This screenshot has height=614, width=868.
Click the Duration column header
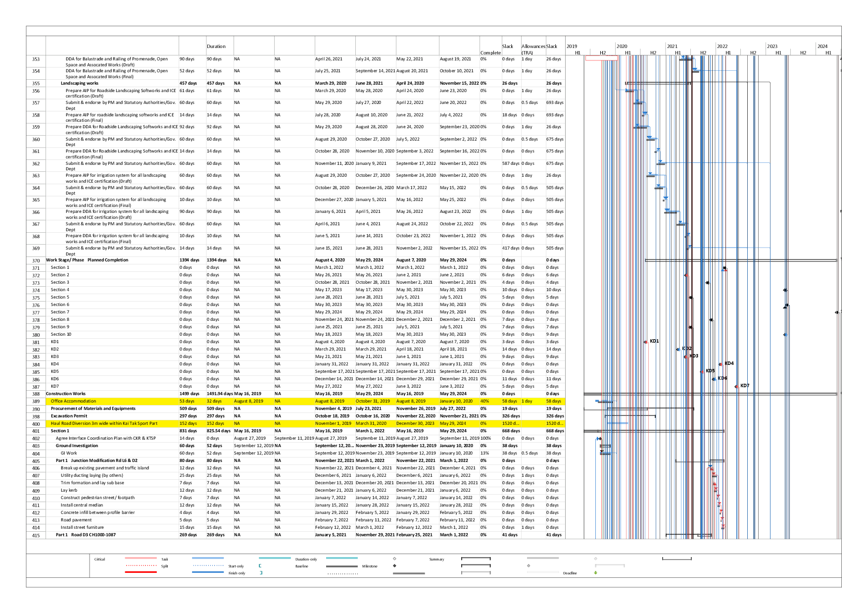(216, 47)
